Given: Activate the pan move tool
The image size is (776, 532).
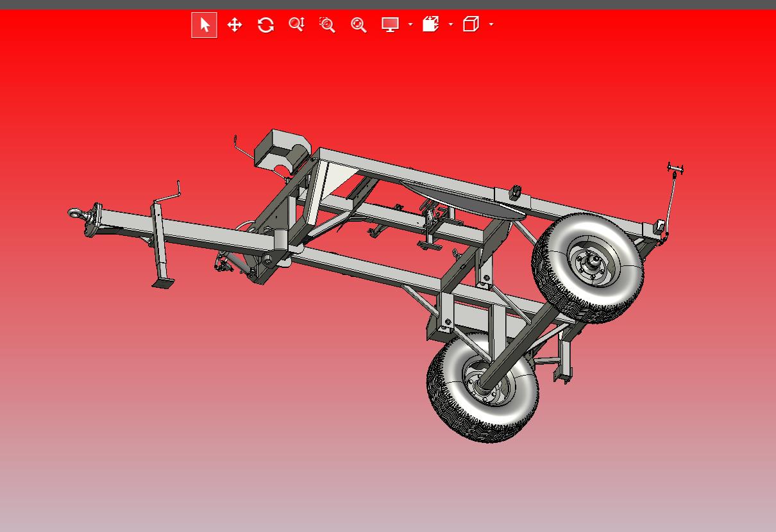Looking at the screenshot, I should pos(235,25).
